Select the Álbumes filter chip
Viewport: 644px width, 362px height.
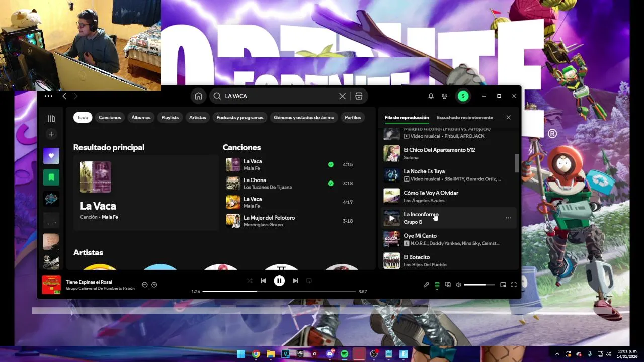click(x=141, y=118)
